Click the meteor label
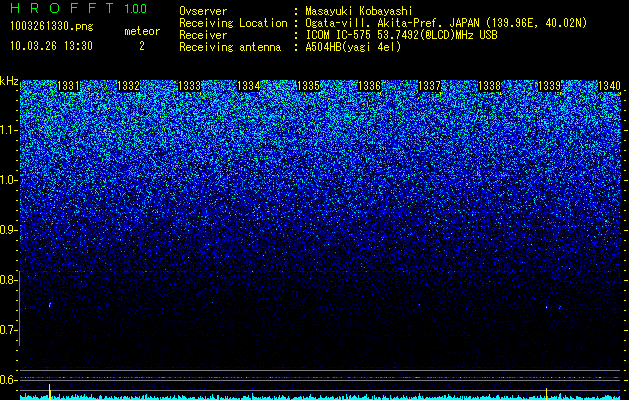629x400 pixels. [x=142, y=31]
